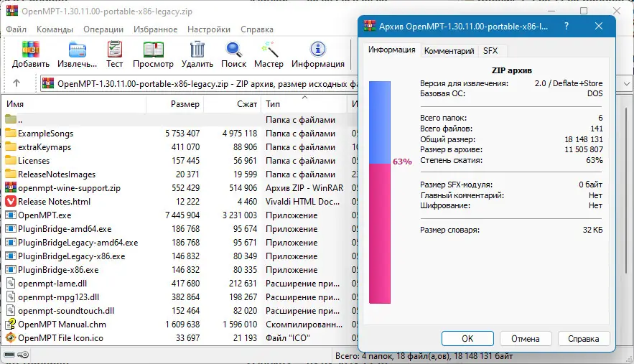Sort by the Тип column header
The image size is (634, 364).
click(304, 104)
